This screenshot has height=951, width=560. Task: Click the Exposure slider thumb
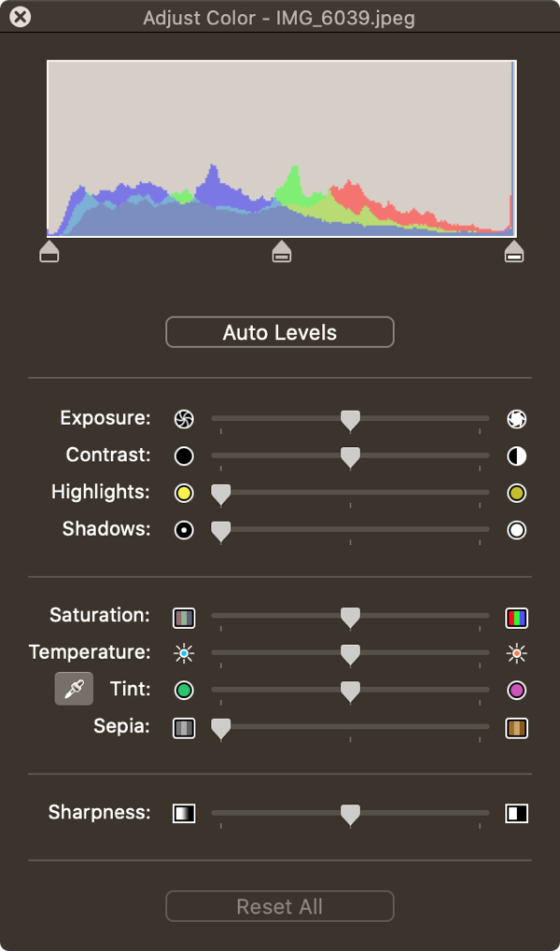[x=350, y=421]
